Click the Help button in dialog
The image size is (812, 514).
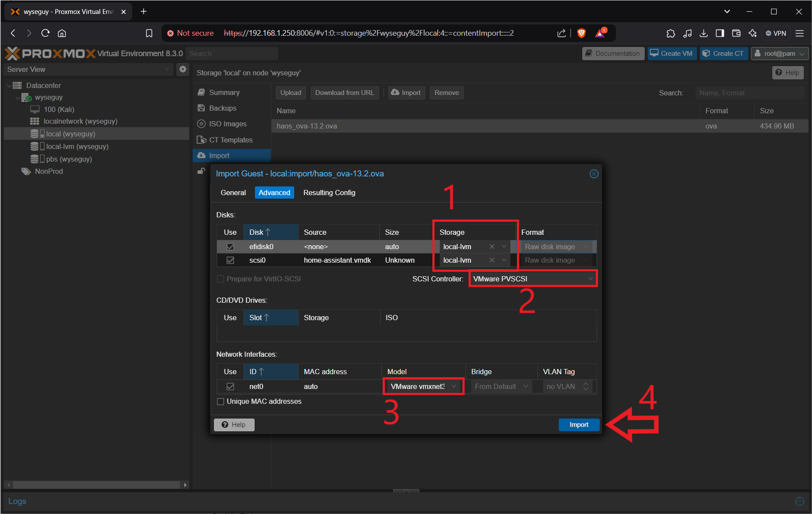coord(234,425)
